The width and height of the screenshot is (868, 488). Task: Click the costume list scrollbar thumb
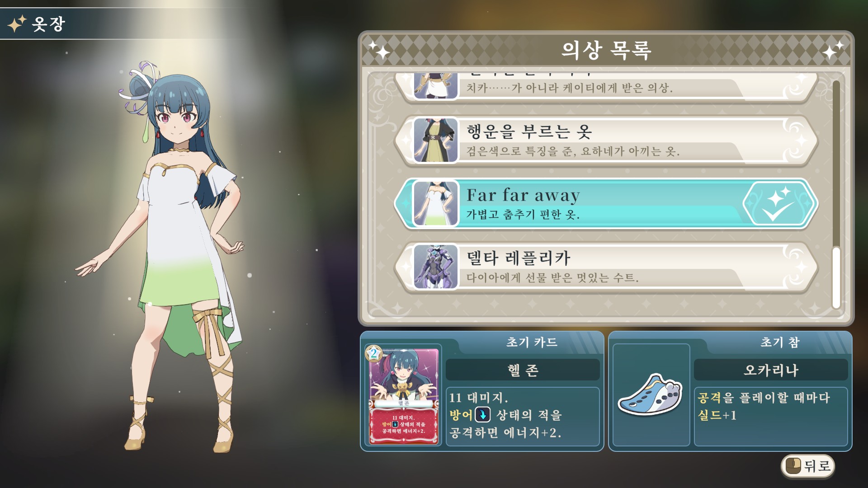pos(836,277)
